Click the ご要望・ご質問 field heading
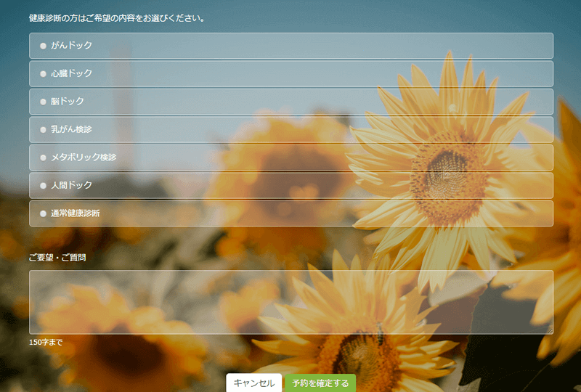The height and width of the screenshot is (392, 581). click(57, 257)
